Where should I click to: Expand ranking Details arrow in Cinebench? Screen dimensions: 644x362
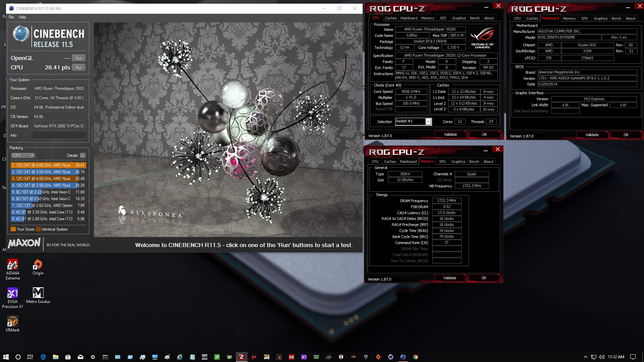tap(83, 156)
